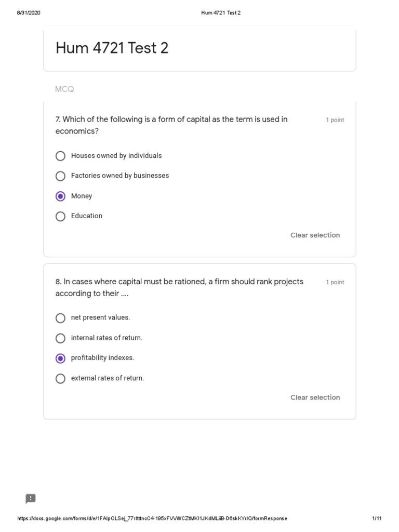Select 'Houses owned by individuals' option
The width and height of the screenshot is (399, 532).
(61, 156)
